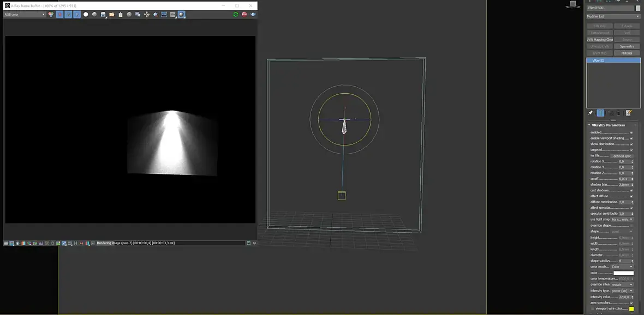Click the UVW Mapping Clear button

click(x=600, y=40)
